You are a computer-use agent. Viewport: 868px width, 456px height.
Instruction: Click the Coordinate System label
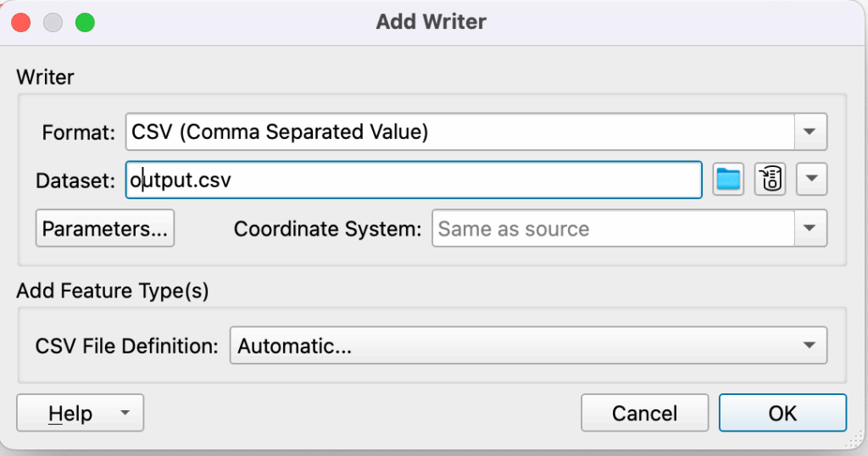[x=327, y=229]
